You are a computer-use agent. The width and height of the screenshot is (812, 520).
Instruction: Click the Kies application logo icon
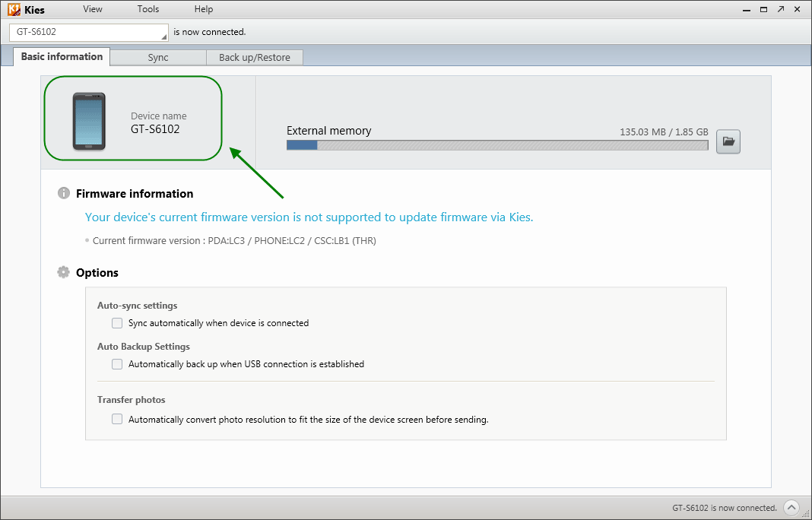point(14,9)
